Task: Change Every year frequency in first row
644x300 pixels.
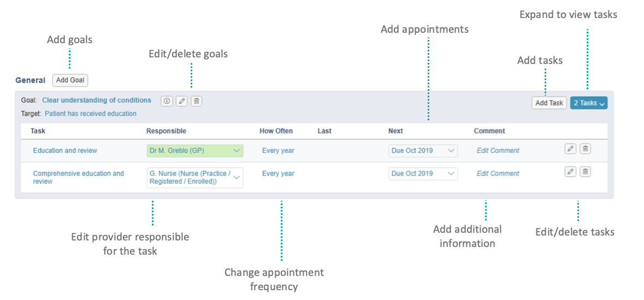Action: click(278, 151)
